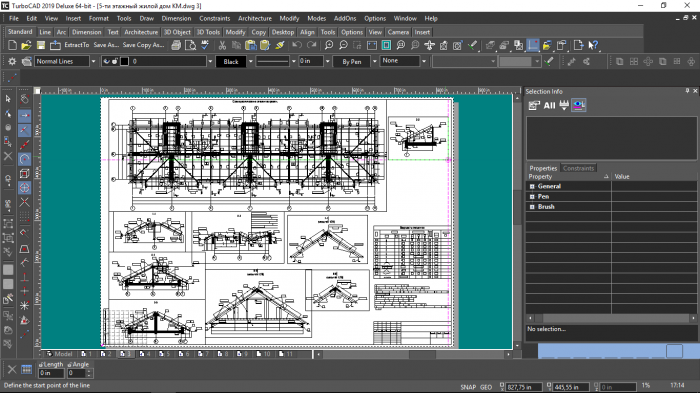Click the Save Copy As... button
Screen dimensions: 700x393
143,45
